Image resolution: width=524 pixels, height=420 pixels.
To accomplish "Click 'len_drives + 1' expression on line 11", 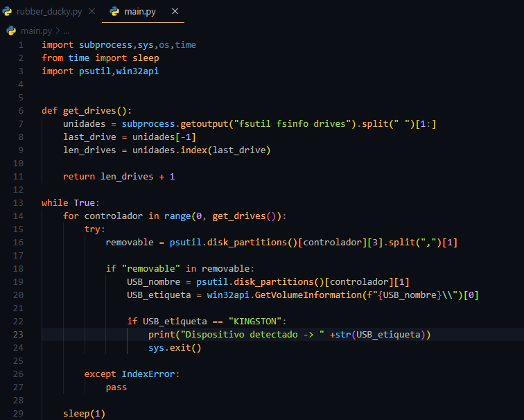I will 138,177.
